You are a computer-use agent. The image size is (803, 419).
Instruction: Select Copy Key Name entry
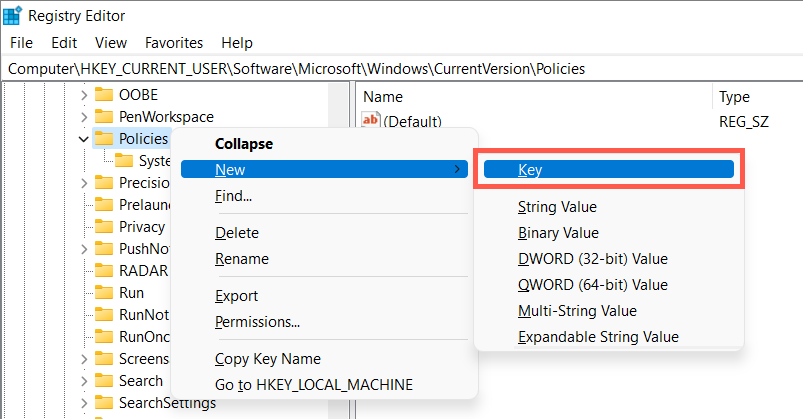click(x=267, y=359)
